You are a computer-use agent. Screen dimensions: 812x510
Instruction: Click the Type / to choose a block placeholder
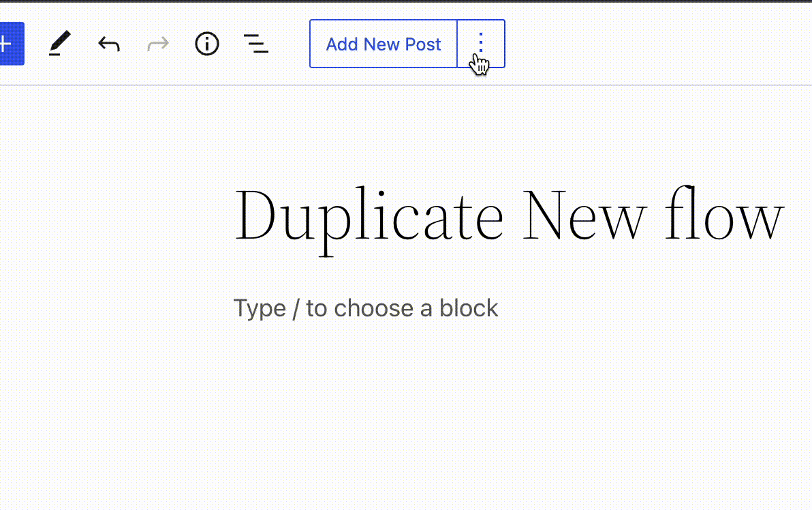click(366, 308)
